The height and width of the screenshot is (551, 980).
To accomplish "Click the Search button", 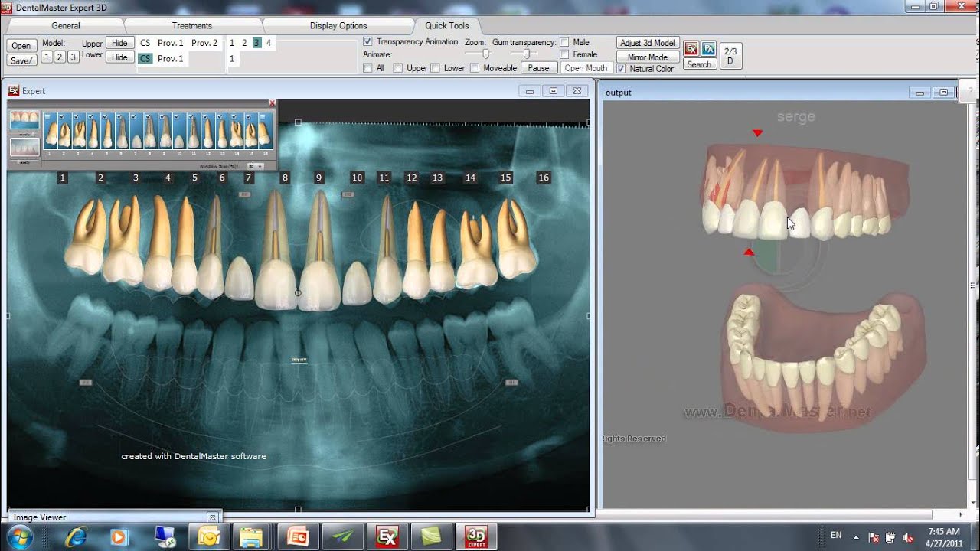I will tap(699, 64).
